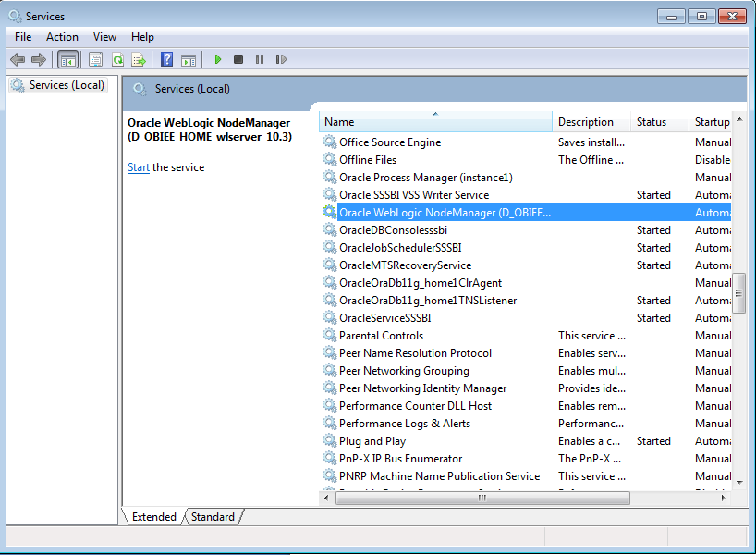The height and width of the screenshot is (555, 756).
Task: Click the horizontal scrollbar left arrow
Action: pyautogui.click(x=327, y=498)
